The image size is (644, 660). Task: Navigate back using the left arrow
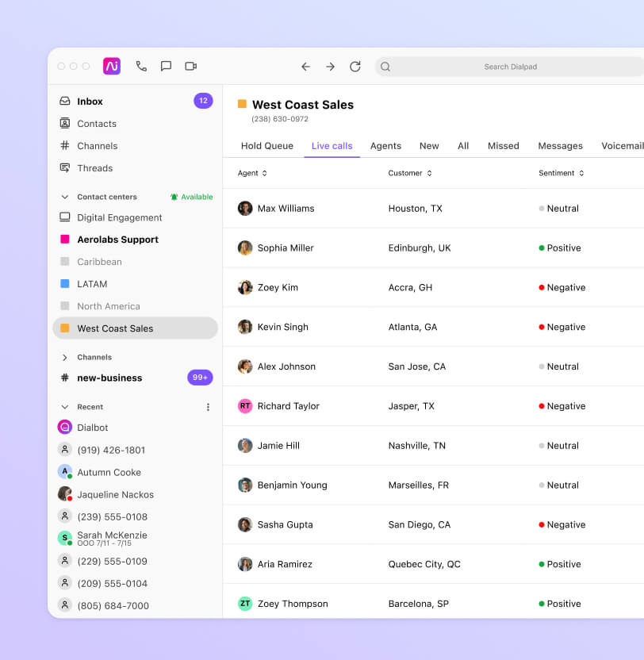point(305,67)
